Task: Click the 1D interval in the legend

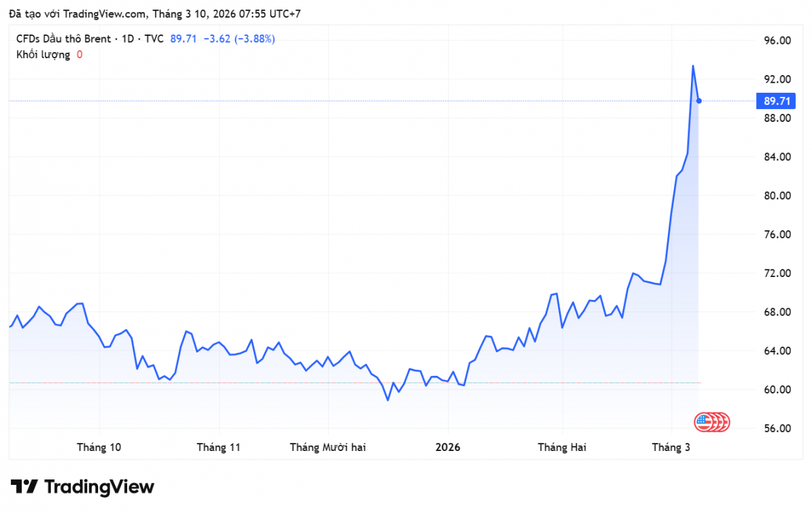Action: 127,39
